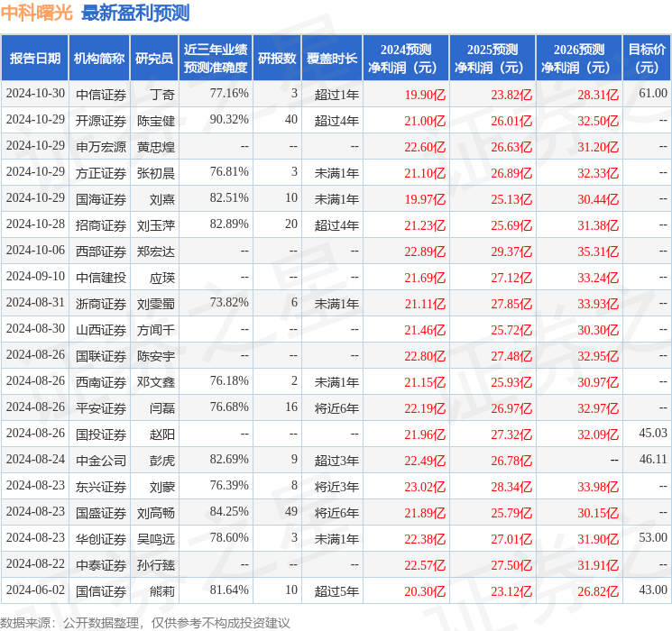Click analyst name 刘玉萍
The width and height of the screenshot is (672, 631).
[x=155, y=225]
